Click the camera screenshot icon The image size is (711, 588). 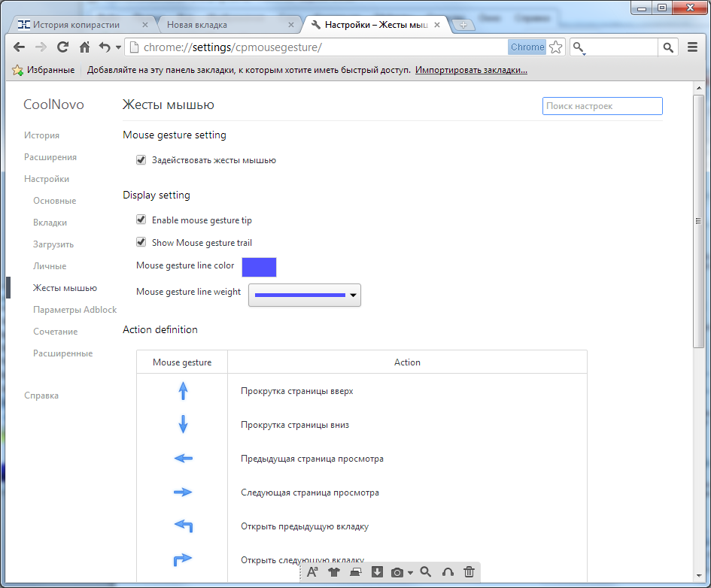point(397,572)
